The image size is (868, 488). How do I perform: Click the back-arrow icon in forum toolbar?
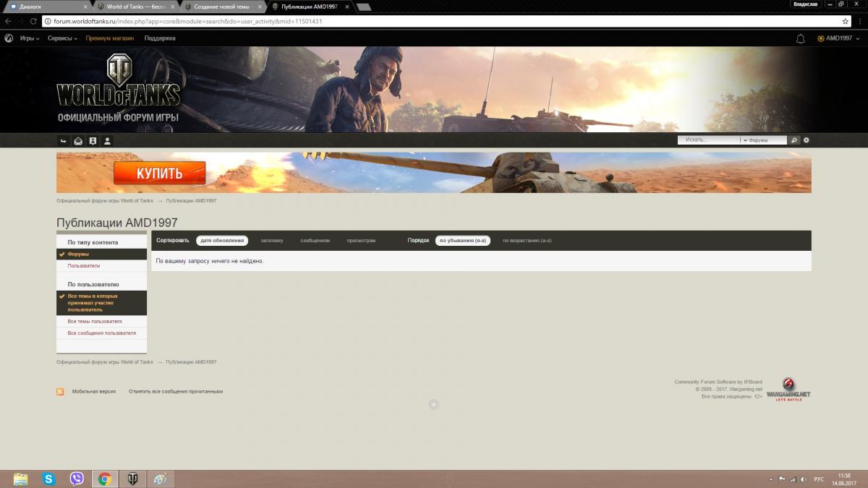click(x=64, y=141)
